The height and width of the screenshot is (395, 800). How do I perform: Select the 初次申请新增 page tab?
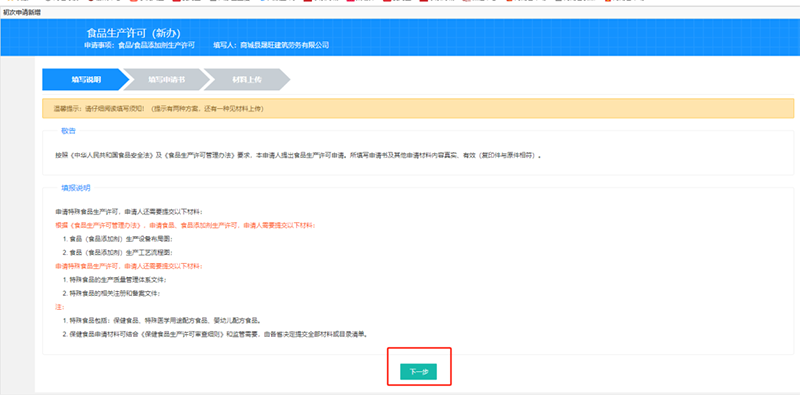pyautogui.click(x=21, y=12)
